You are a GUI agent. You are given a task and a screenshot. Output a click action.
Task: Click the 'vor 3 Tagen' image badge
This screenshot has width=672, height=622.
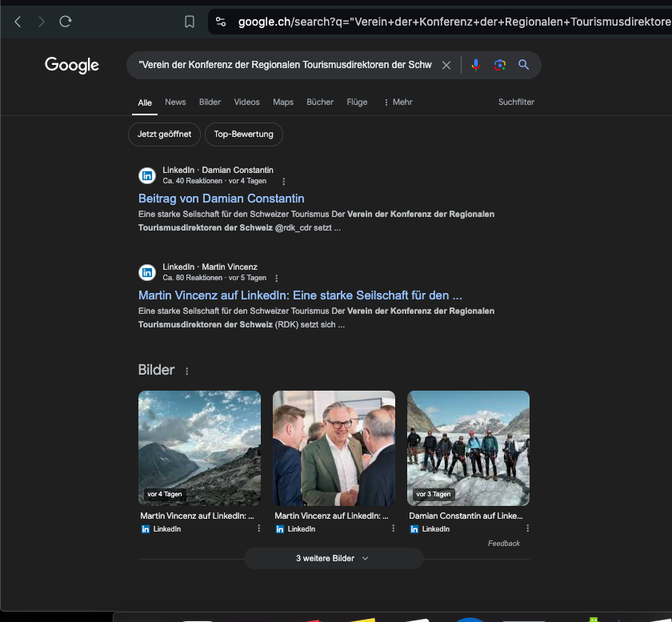434,494
